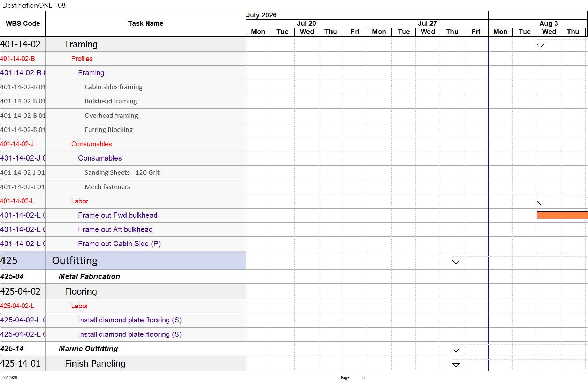Viewport: 588px width, 382px height.
Task: Click the 425-14 WBS code cell
Action: (23, 349)
